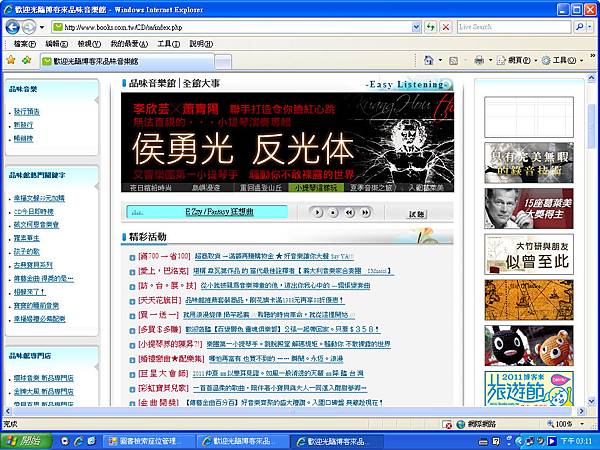
Task: Open a new blank tab
Action: point(223,62)
